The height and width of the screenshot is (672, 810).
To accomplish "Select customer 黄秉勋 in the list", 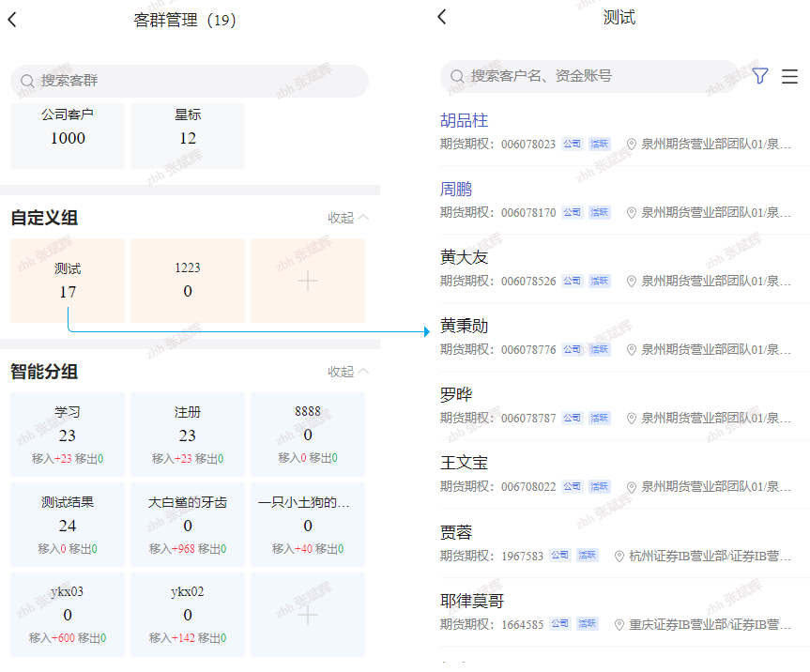I will pos(464,326).
